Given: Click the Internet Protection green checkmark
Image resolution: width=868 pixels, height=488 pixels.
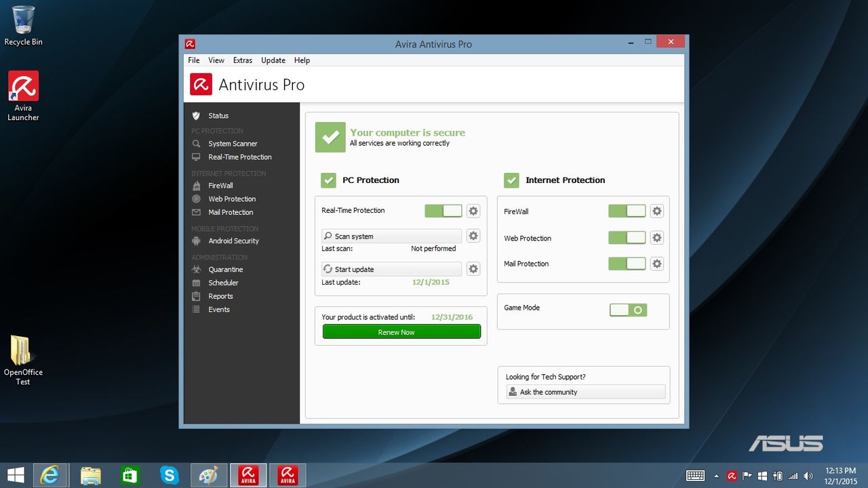Looking at the screenshot, I should 511,180.
